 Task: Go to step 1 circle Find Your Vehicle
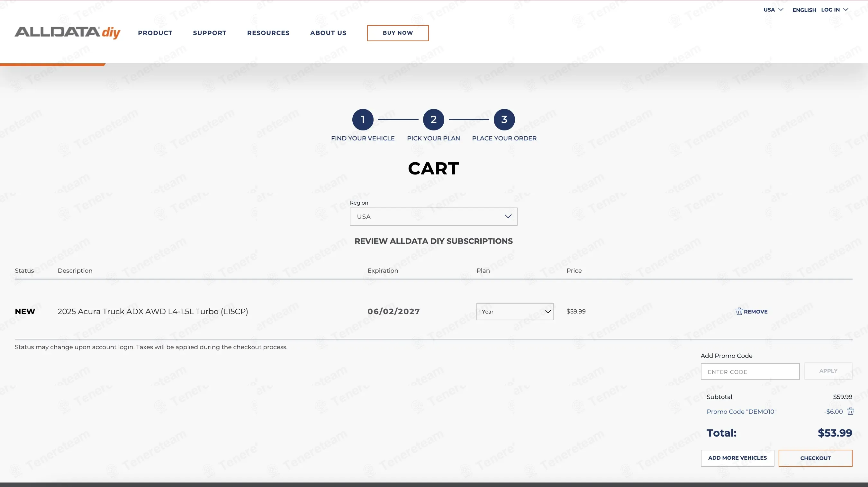(363, 119)
